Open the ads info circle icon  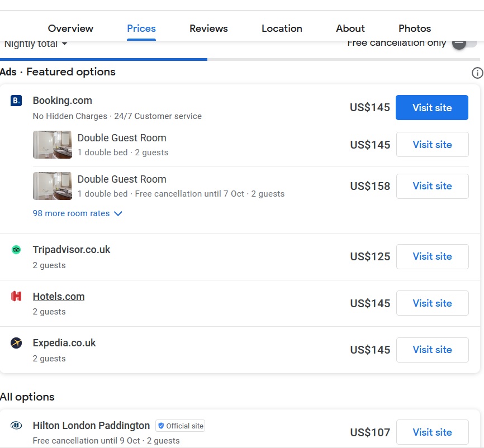(x=477, y=73)
